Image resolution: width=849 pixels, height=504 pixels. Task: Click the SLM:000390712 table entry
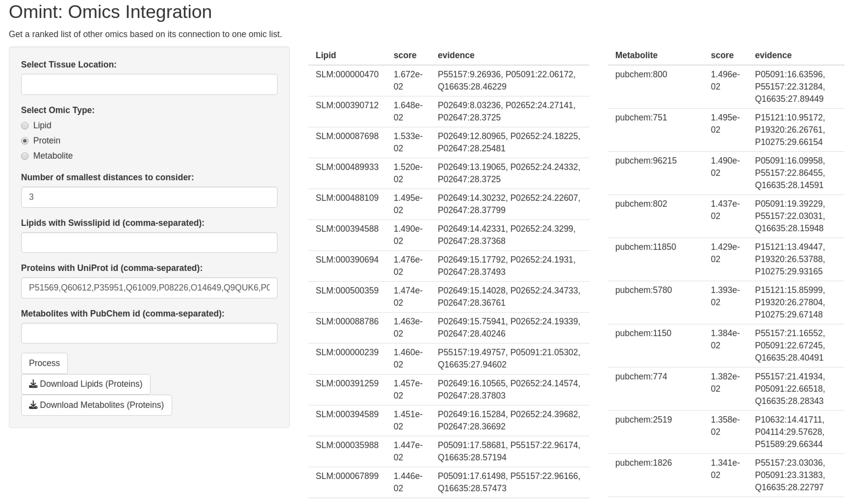click(347, 105)
